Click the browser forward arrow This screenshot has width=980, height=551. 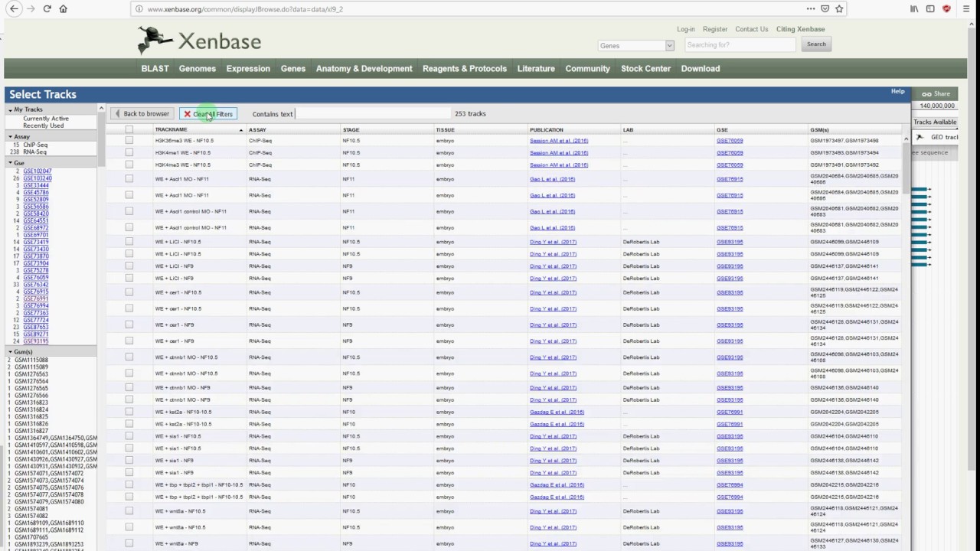click(x=31, y=8)
